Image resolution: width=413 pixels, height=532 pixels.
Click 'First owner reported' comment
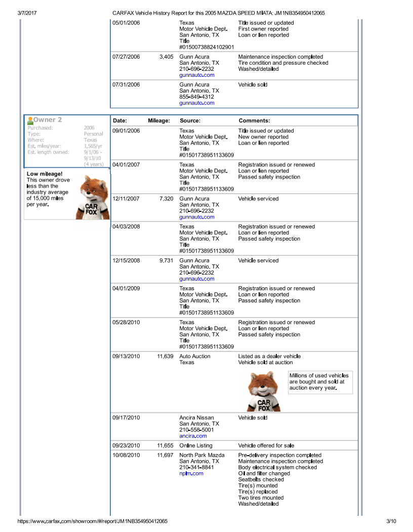coord(263,29)
